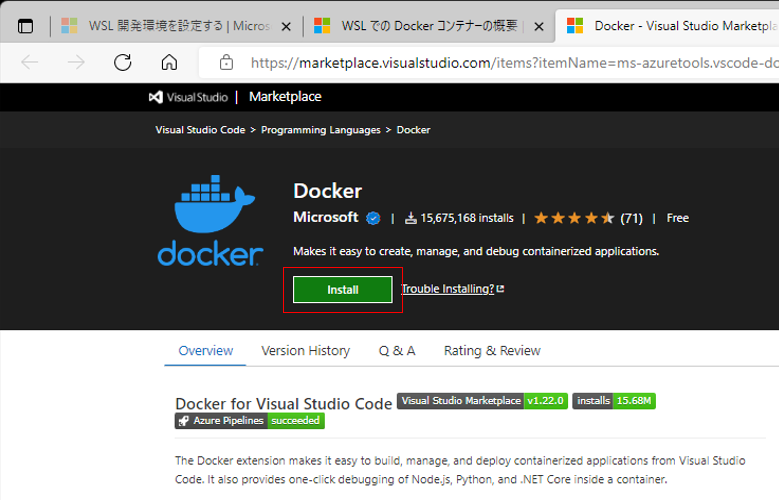
Task: Click the 15,675,168 installs count
Action: (467, 218)
